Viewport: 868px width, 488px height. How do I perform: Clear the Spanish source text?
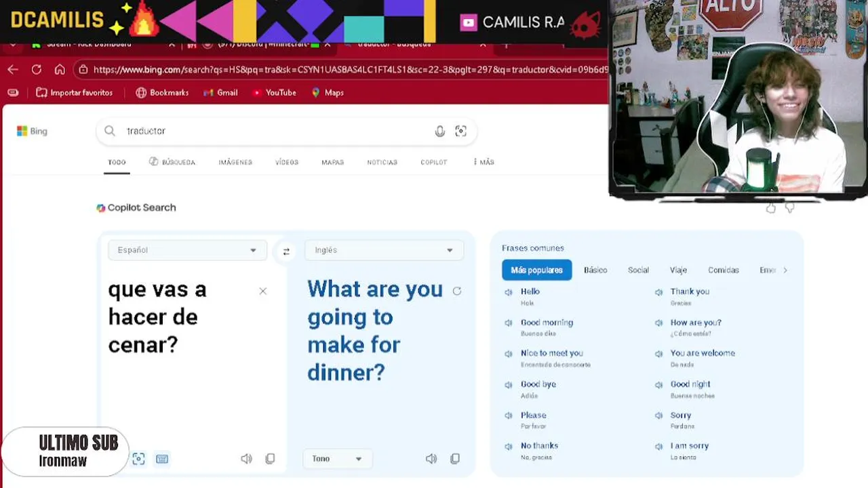(263, 291)
